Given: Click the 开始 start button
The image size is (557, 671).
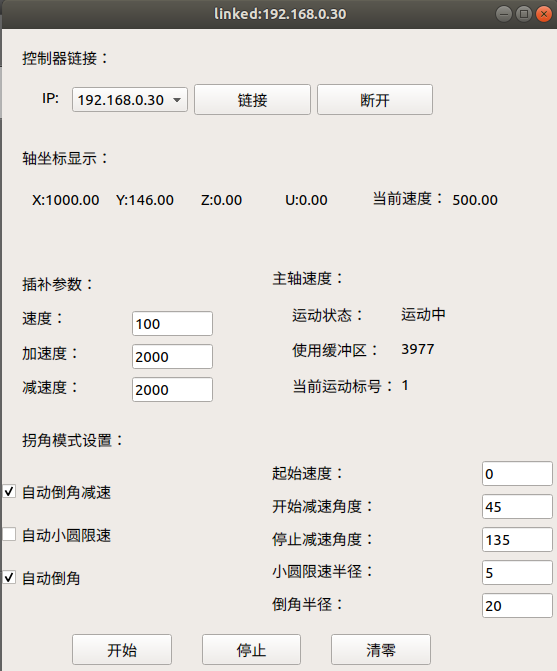Looking at the screenshot, I should click(x=122, y=650).
